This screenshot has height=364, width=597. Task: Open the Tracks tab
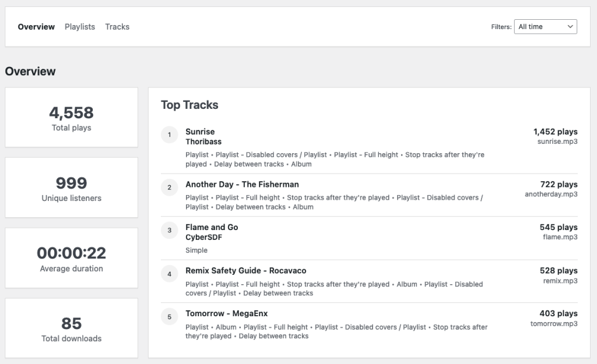pos(117,27)
